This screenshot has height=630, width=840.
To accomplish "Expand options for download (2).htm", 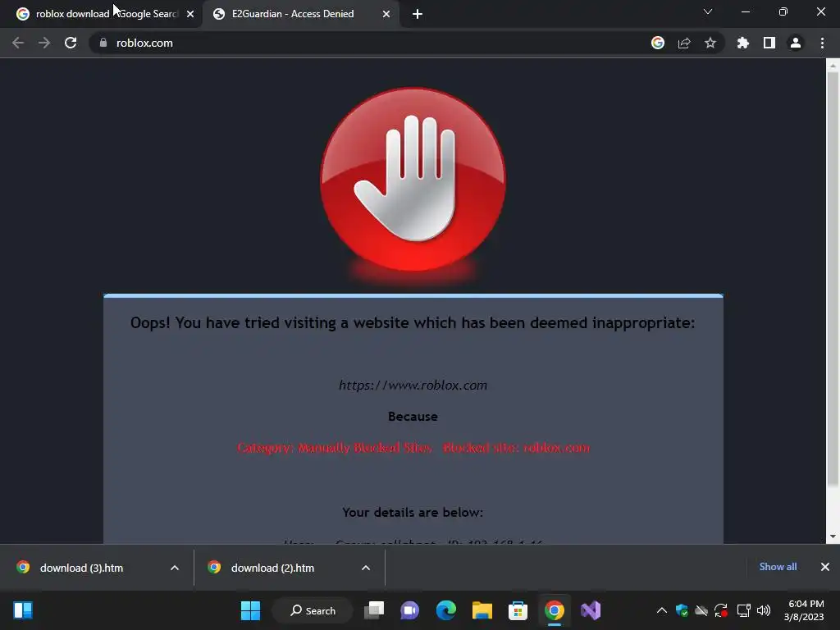I will pyautogui.click(x=366, y=568).
